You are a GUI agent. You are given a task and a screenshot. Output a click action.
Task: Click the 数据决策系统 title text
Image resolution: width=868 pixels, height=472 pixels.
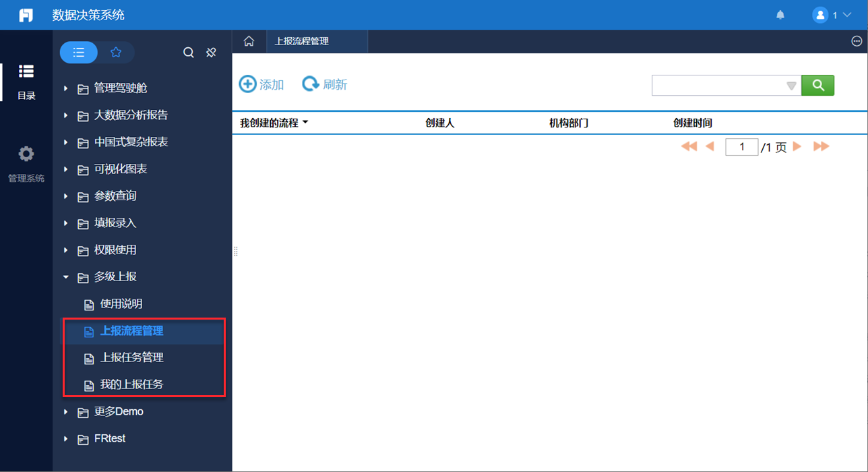pos(88,15)
